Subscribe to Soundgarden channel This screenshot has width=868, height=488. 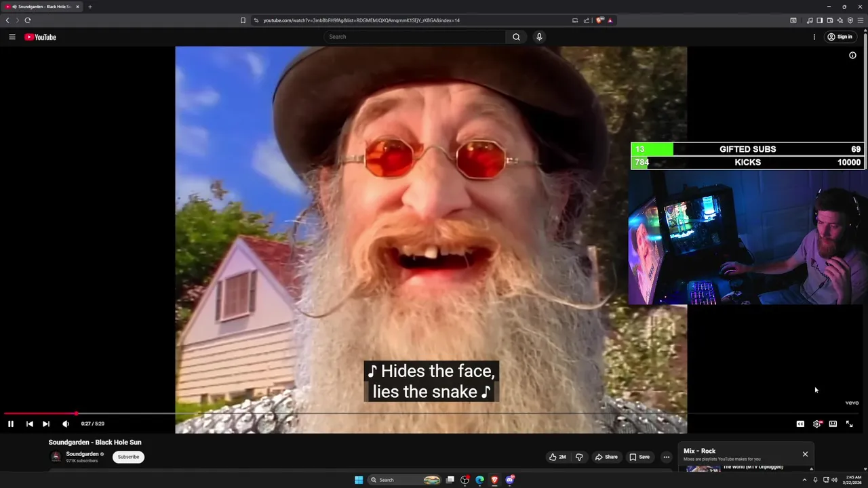point(128,457)
